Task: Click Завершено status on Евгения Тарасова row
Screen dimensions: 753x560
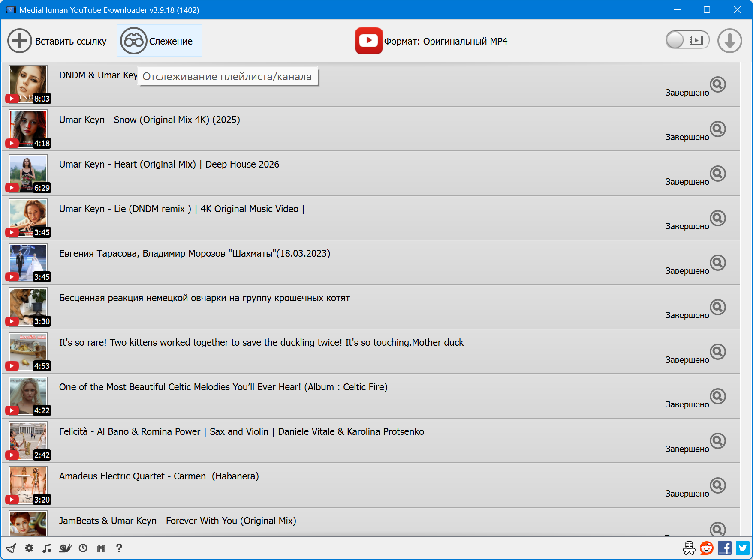Action: [x=687, y=271]
